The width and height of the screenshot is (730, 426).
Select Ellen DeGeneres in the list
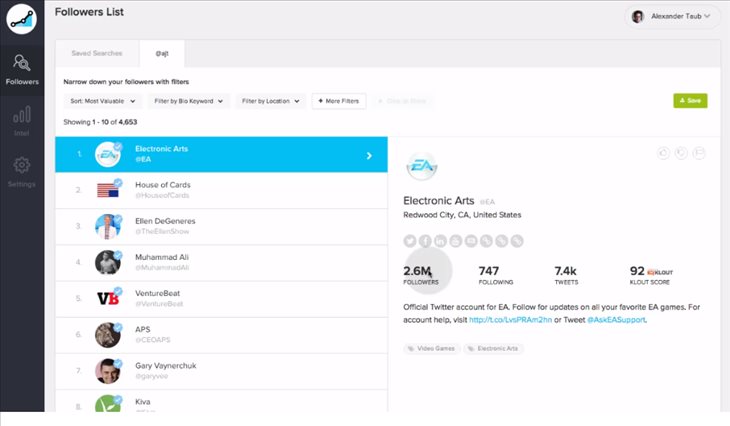[221, 227]
